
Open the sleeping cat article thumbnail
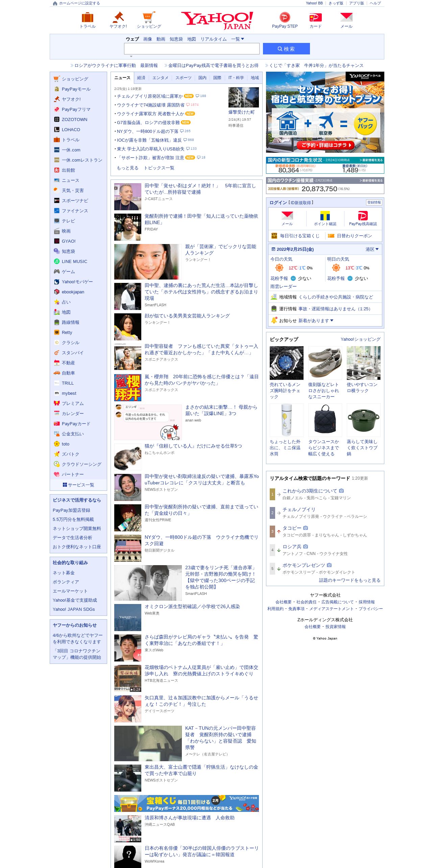128,457
